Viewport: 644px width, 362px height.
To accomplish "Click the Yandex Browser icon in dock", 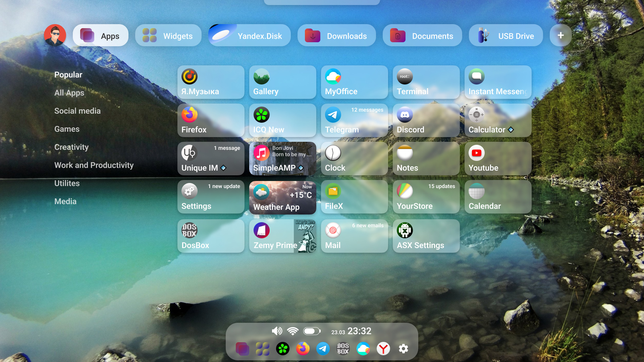I will click(383, 349).
